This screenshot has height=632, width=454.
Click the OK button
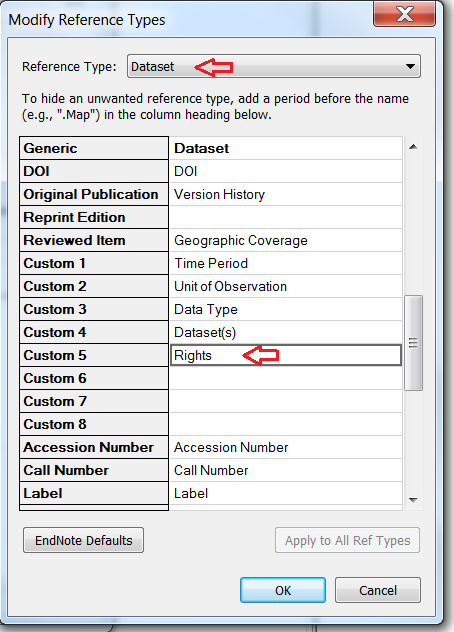pyautogui.click(x=283, y=590)
